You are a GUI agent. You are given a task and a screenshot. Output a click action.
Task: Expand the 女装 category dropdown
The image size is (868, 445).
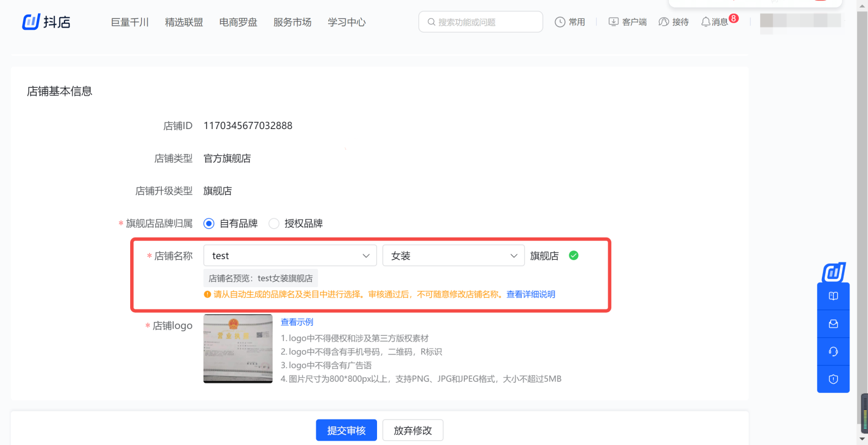(x=454, y=256)
